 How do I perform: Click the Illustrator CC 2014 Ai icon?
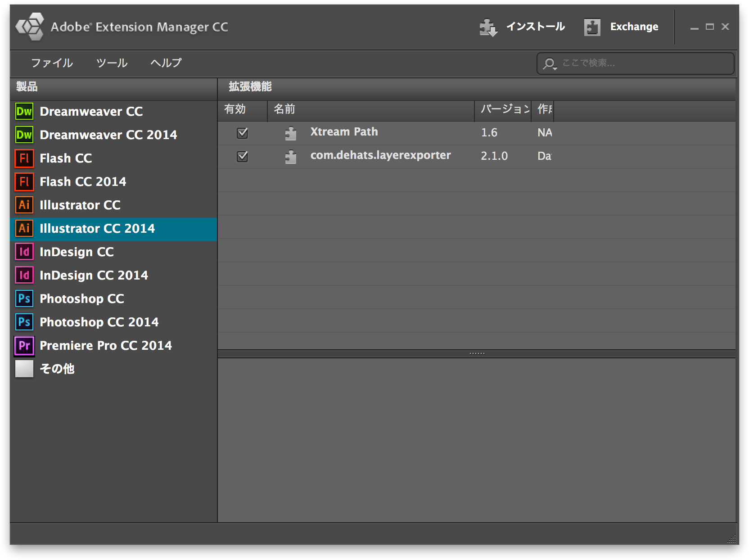24,228
